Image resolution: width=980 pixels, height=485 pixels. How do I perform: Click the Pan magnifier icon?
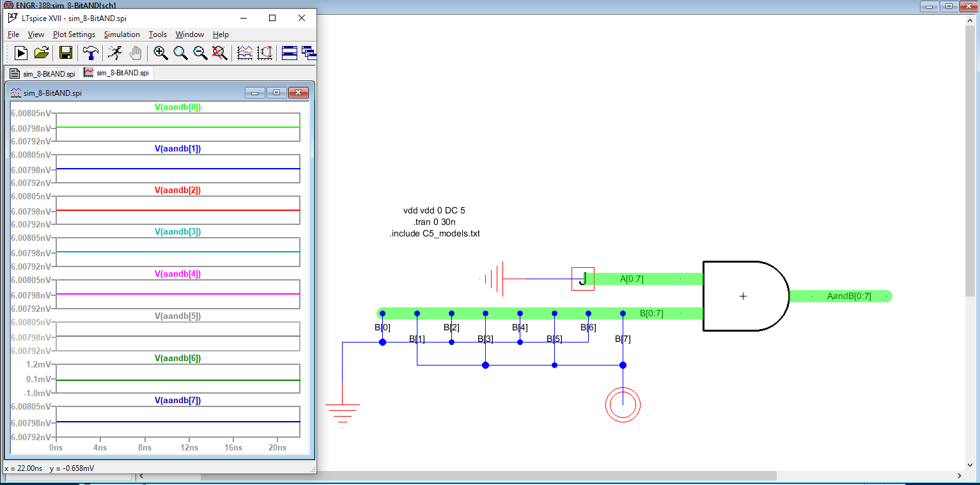tap(180, 53)
